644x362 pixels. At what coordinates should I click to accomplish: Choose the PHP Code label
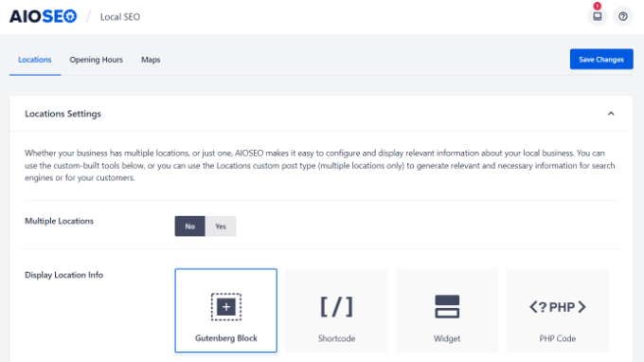(557, 338)
